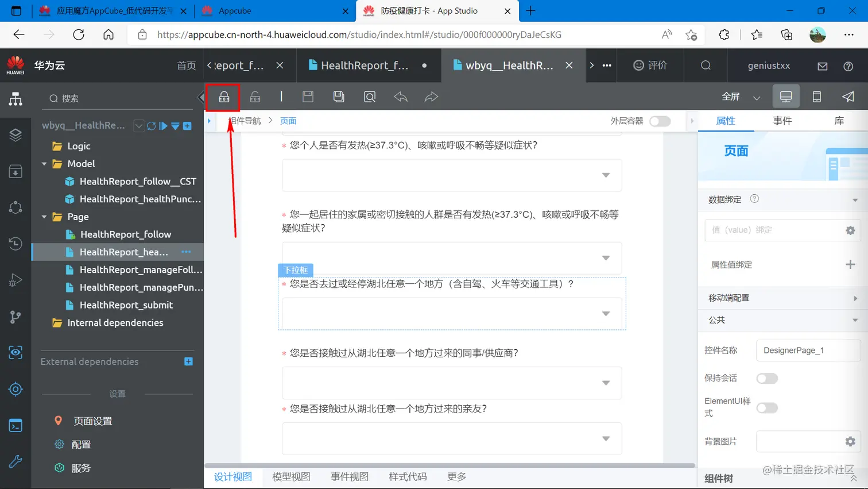Click the redo arrow icon
The width and height of the screenshot is (868, 489).
click(x=431, y=97)
